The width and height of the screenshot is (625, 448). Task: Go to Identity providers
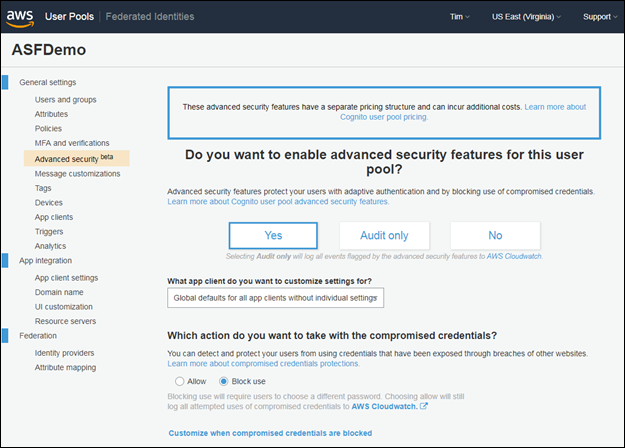(x=64, y=353)
